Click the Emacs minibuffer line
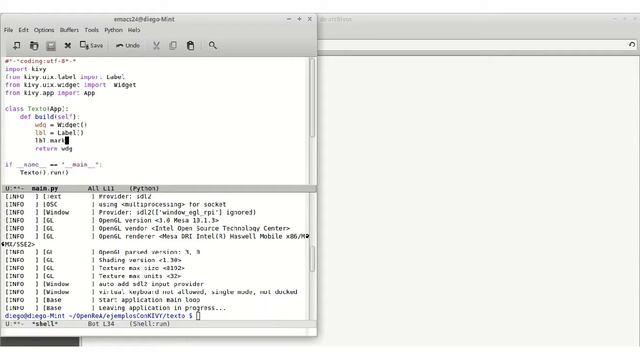Screen dimensions: 640x360 click(x=158, y=331)
